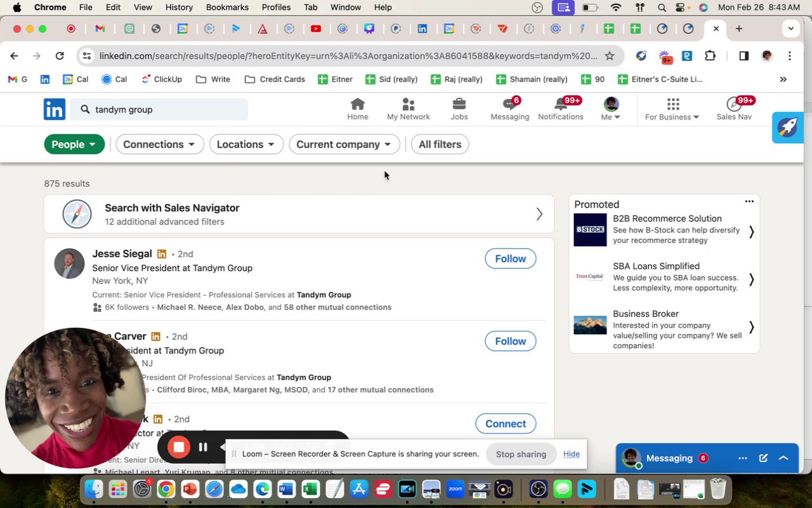Expand the Locations filter dropdown
The width and height of the screenshot is (812, 508).
246,144
